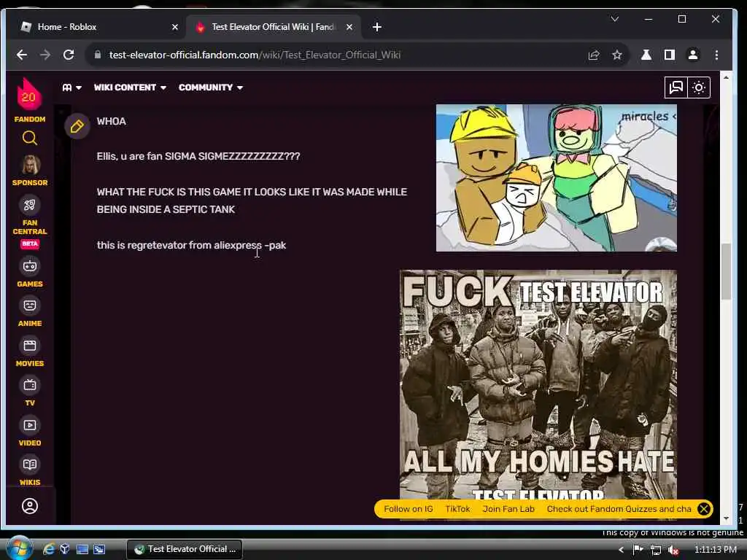This screenshot has height=560, width=747.
Task: Click the yellow pencil edit icon
Action: point(77,126)
